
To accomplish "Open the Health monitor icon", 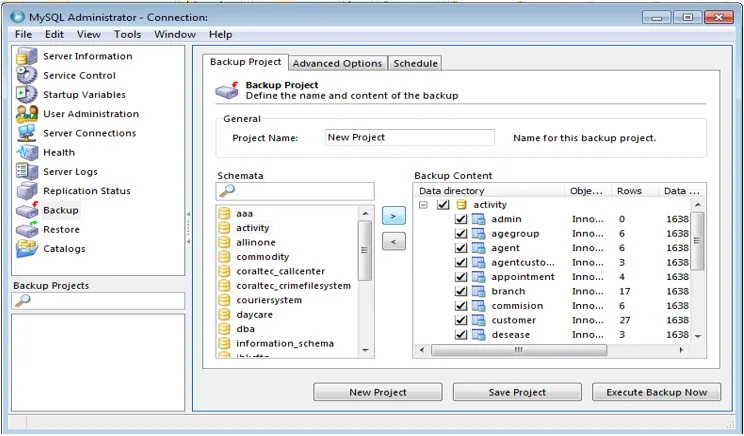I will tap(27, 152).
